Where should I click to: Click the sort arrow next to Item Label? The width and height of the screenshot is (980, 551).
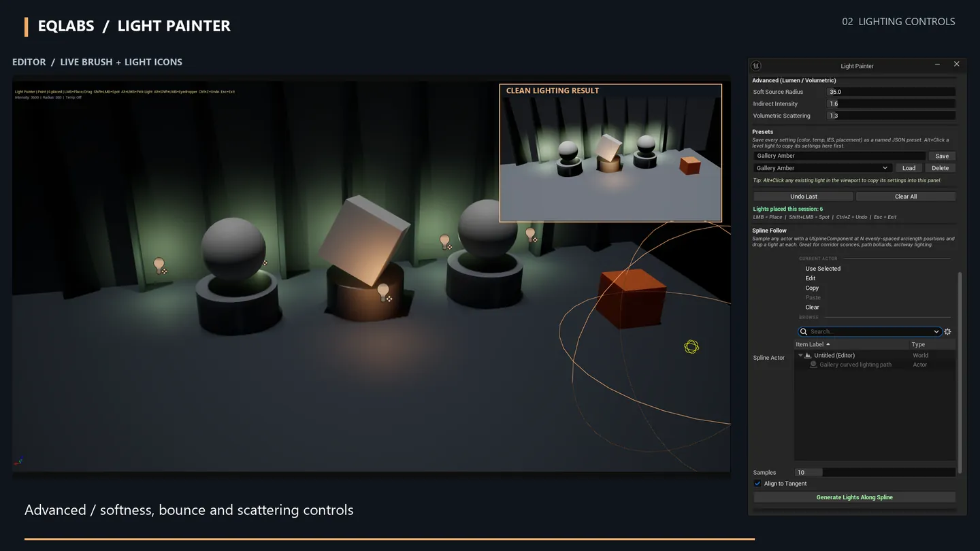tap(828, 344)
